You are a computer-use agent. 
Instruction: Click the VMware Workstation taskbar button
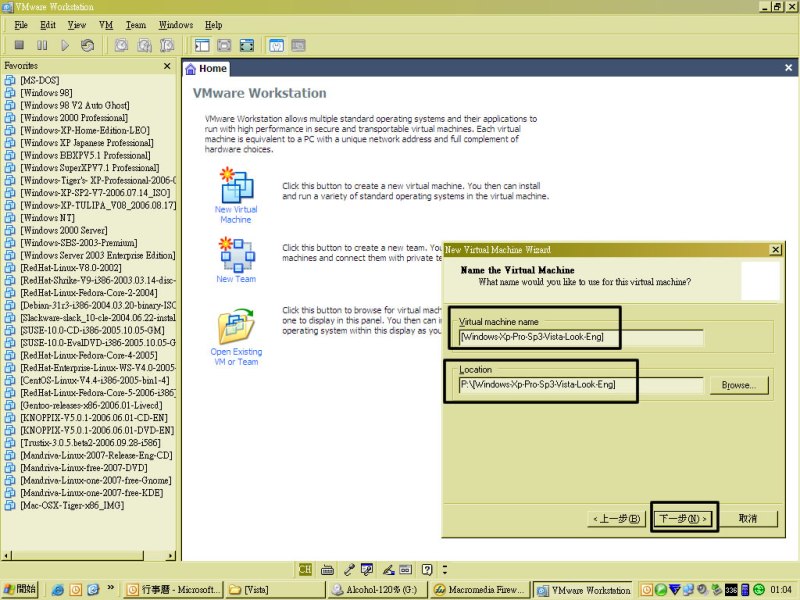pyautogui.click(x=584, y=590)
